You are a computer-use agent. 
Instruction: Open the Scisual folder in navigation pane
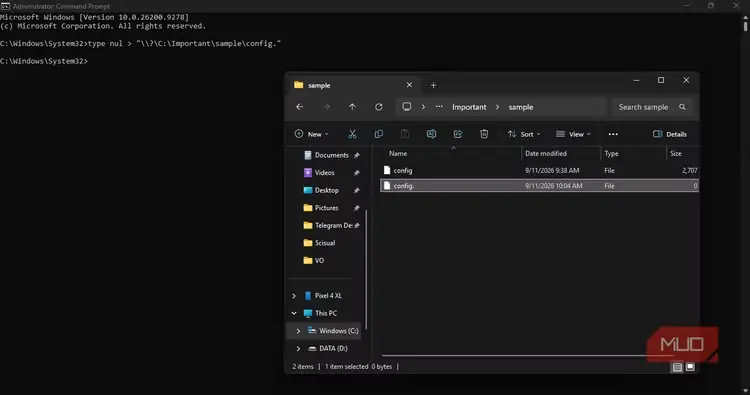coord(325,243)
